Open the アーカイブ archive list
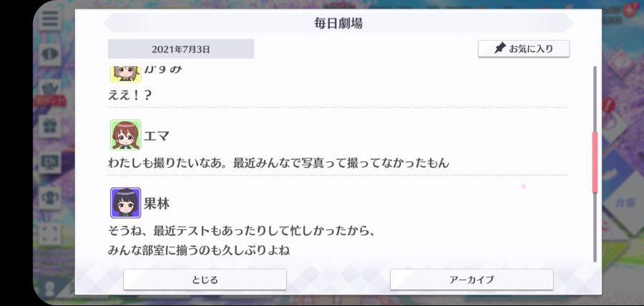Viewport: 644px width, 306px height. click(x=472, y=279)
